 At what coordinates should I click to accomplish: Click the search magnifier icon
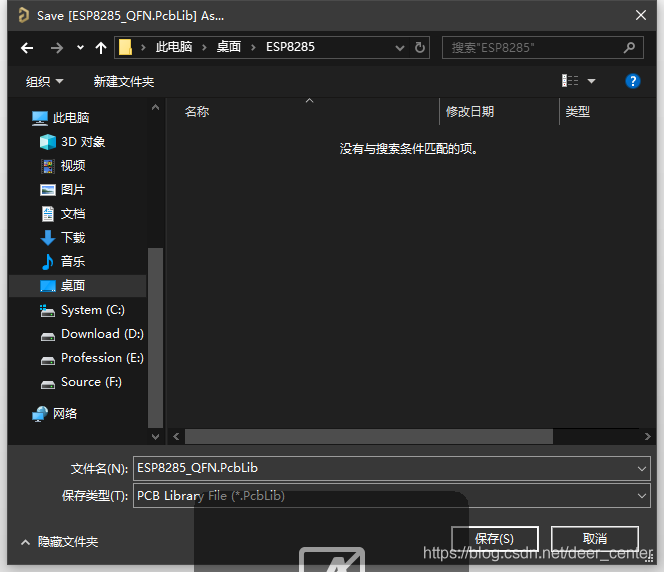point(629,47)
